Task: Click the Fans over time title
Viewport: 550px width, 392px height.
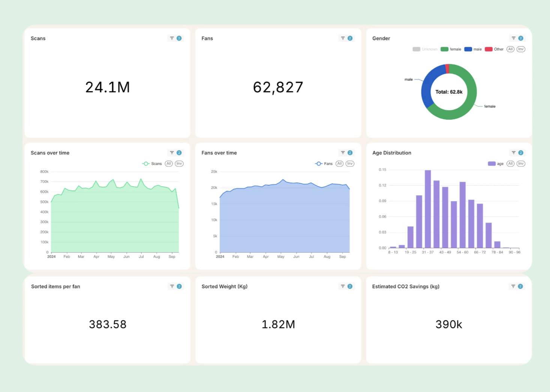Action: (219, 153)
